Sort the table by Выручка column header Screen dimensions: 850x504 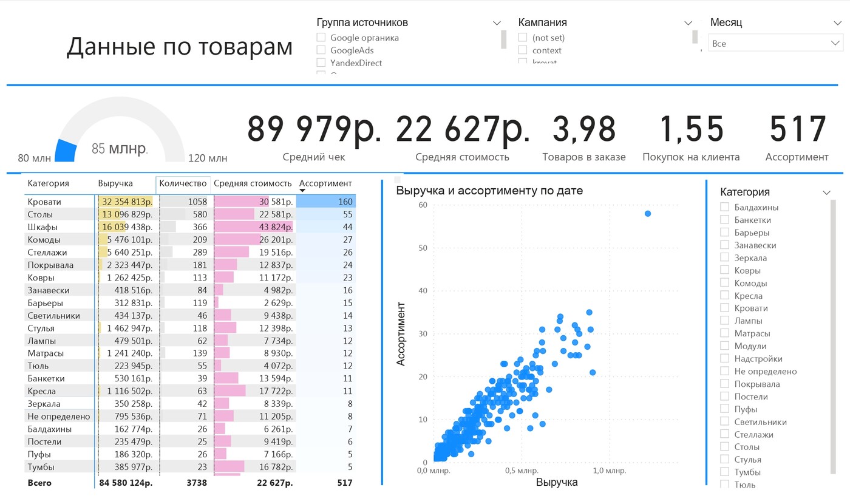[x=115, y=183]
